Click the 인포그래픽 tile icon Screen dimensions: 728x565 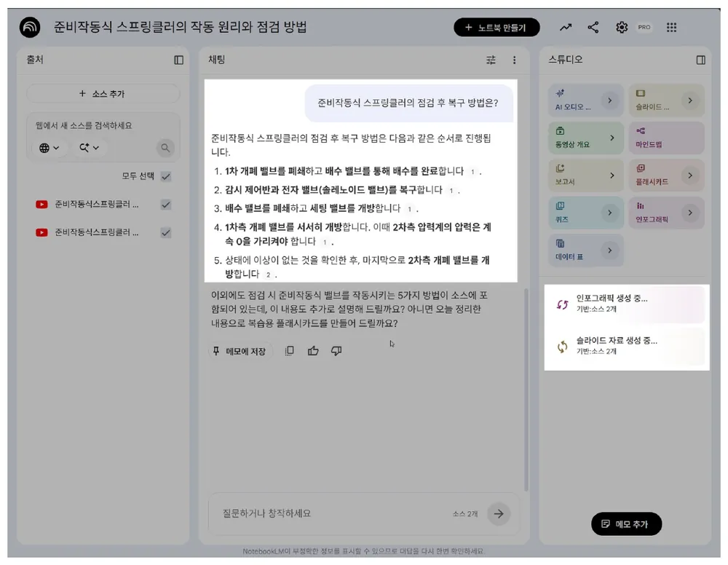pyautogui.click(x=640, y=205)
